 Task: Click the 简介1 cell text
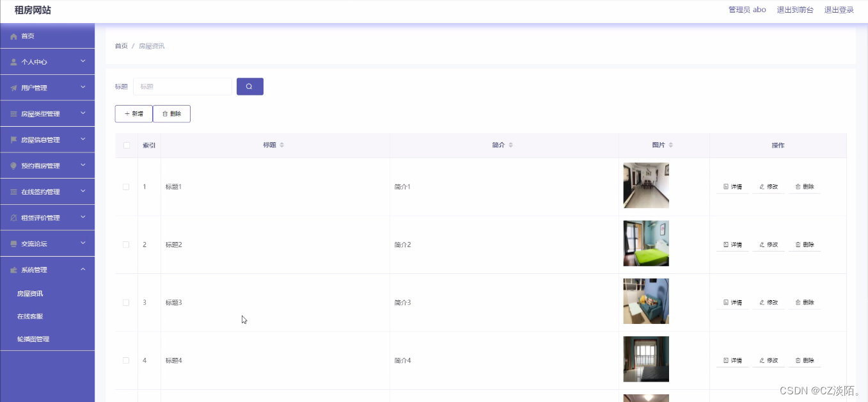tap(402, 187)
